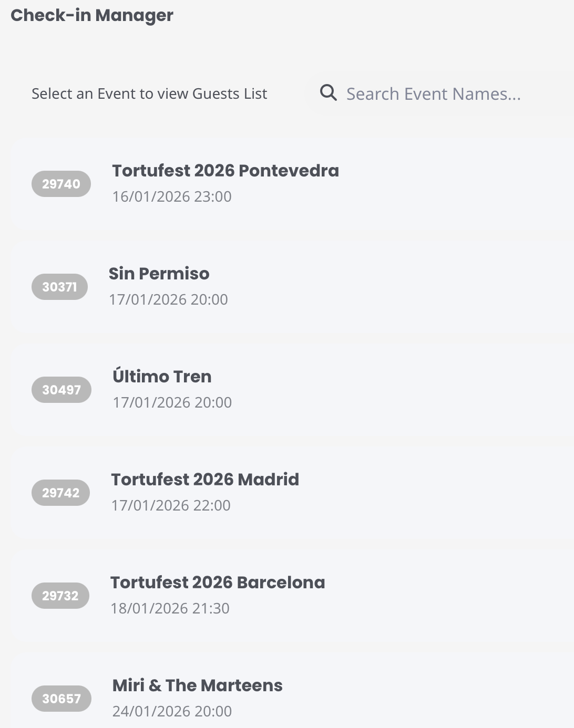Viewport: 574px width, 728px height.
Task: Click the Check-in Manager heading
Action: click(x=92, y=15)
